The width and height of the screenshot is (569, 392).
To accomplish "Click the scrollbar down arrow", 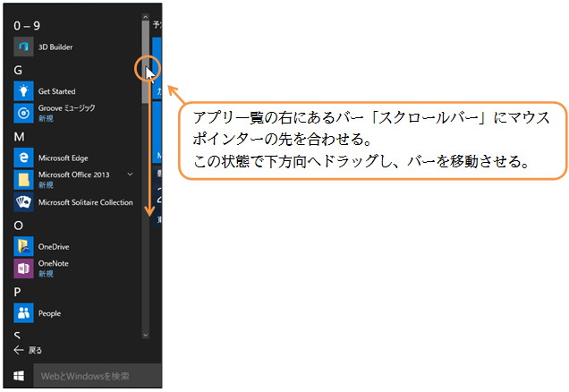I will (x=145, y=334).
